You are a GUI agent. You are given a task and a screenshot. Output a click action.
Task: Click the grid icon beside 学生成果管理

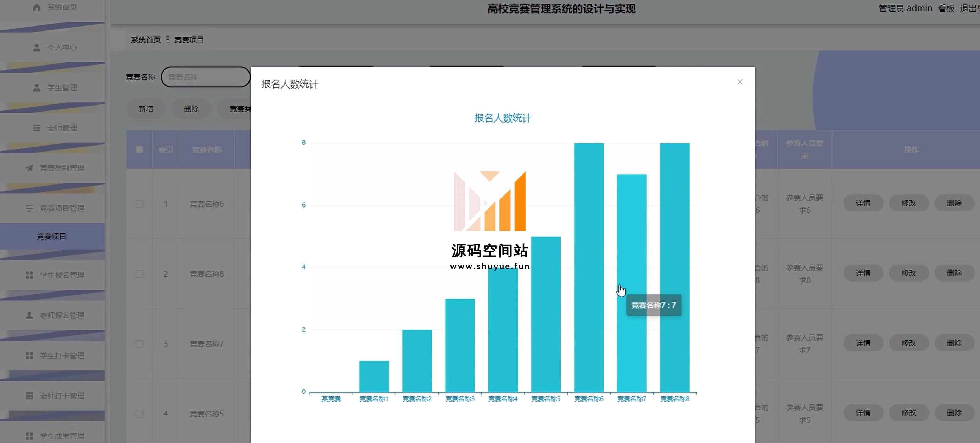click(29, 436)
